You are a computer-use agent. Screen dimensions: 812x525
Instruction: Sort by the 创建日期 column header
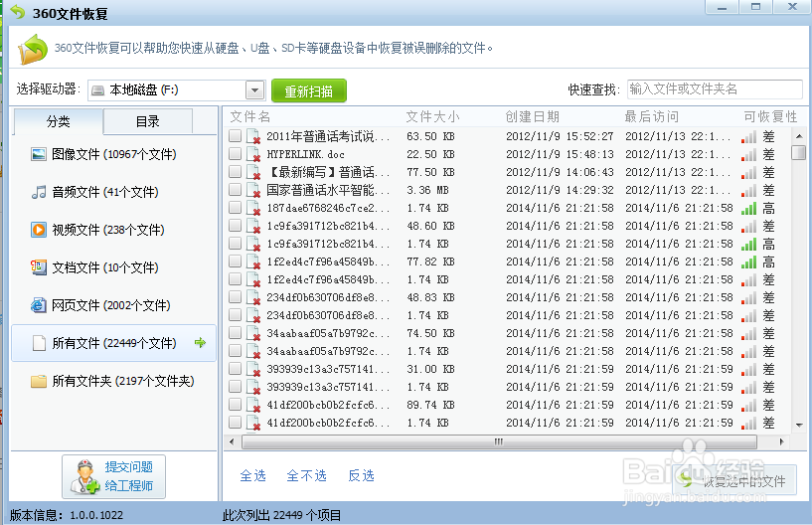click(533, 116)
